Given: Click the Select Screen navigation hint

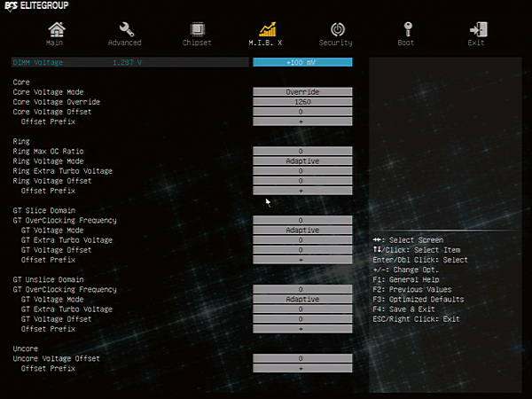Looking at the screenshot, I should click(408, 240).
